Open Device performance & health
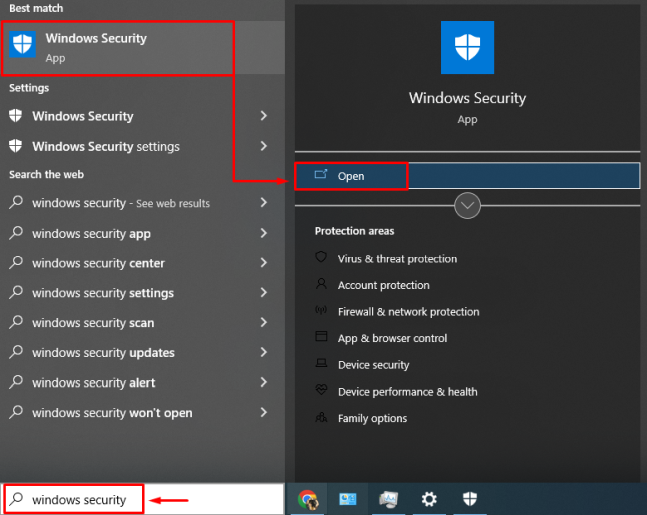The height and width of the screenshot is (515, 647). pyautogui.click(x=407, y=392)
